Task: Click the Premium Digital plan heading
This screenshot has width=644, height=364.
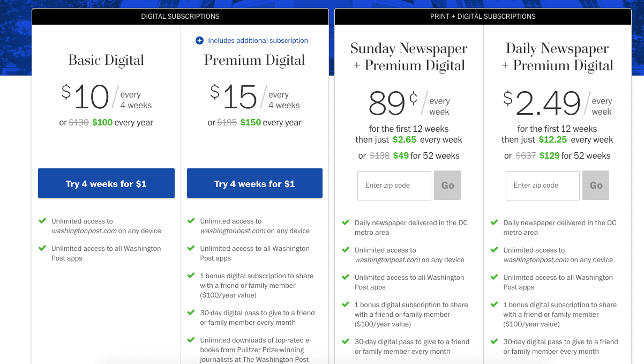Action: [x=254, y=60]
